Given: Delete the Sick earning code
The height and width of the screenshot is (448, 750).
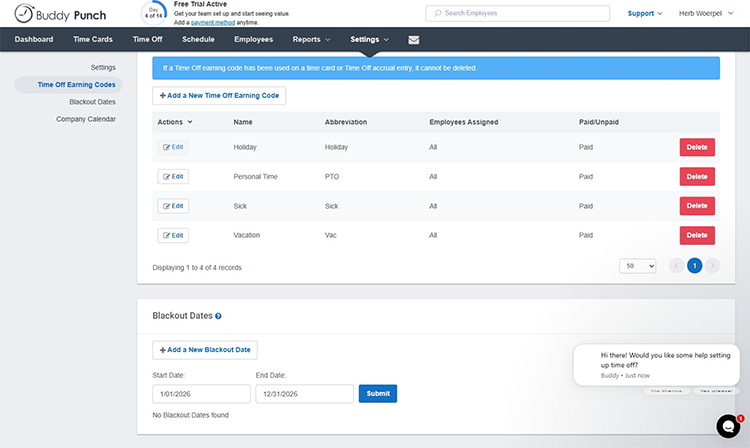Looking at the screenshot, I should 697,206.
